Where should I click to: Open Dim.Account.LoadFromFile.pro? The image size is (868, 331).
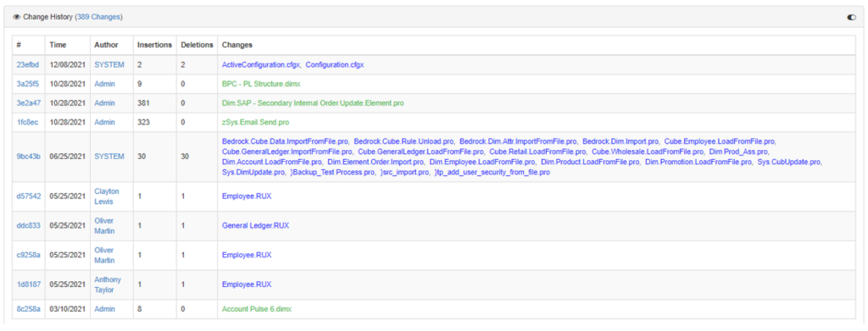[272, 162]
